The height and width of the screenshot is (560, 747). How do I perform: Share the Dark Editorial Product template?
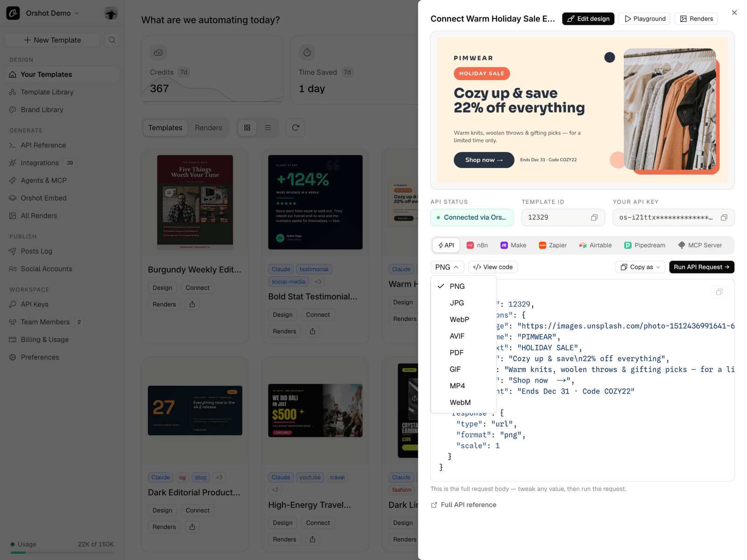[x=192, y=527]
